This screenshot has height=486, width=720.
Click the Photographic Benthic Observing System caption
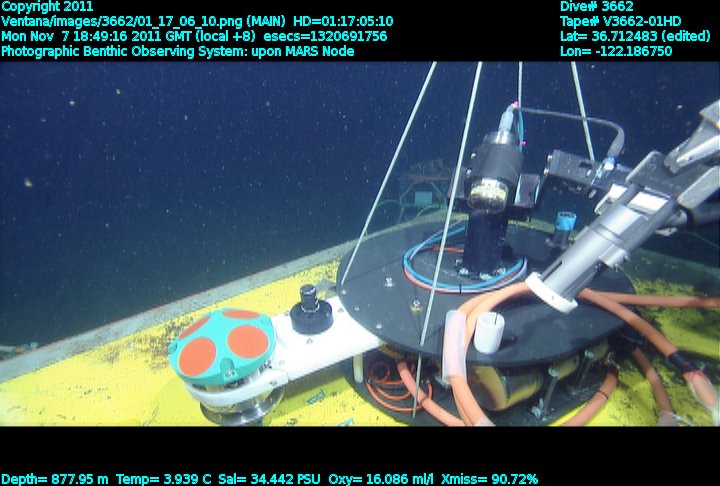(x=177, y=51)
